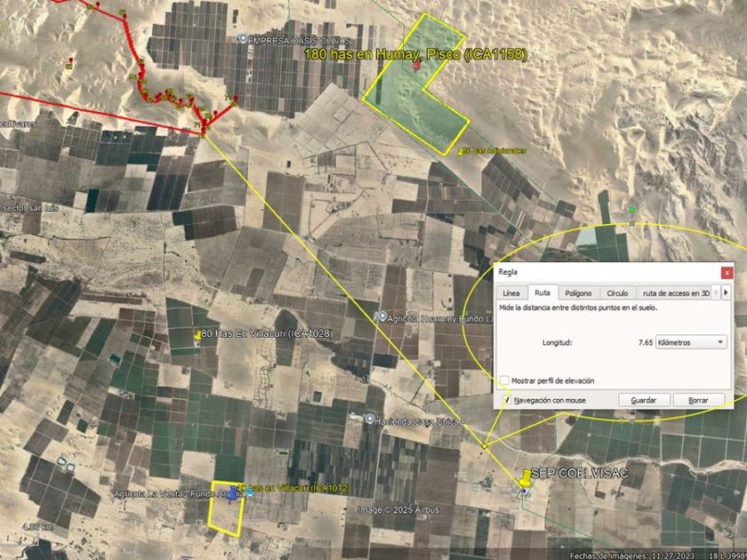Click the yellow route vertex near SEP

485,446
